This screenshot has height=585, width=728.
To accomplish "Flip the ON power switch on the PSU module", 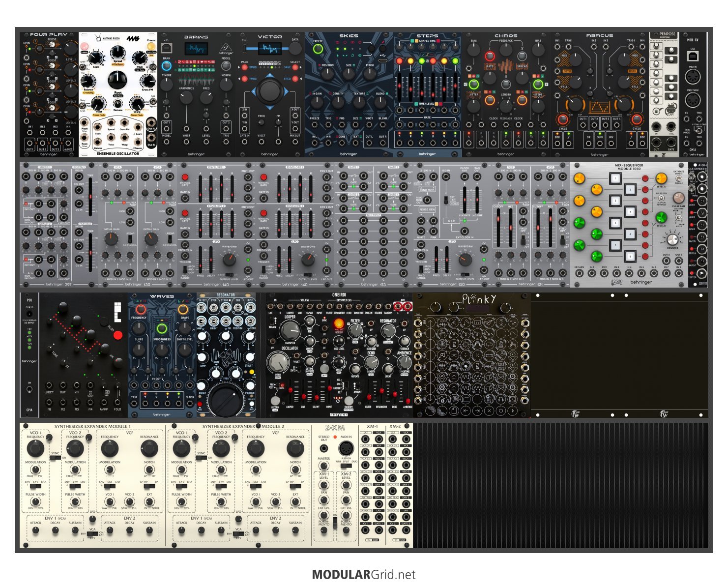I will pos(29,390).
